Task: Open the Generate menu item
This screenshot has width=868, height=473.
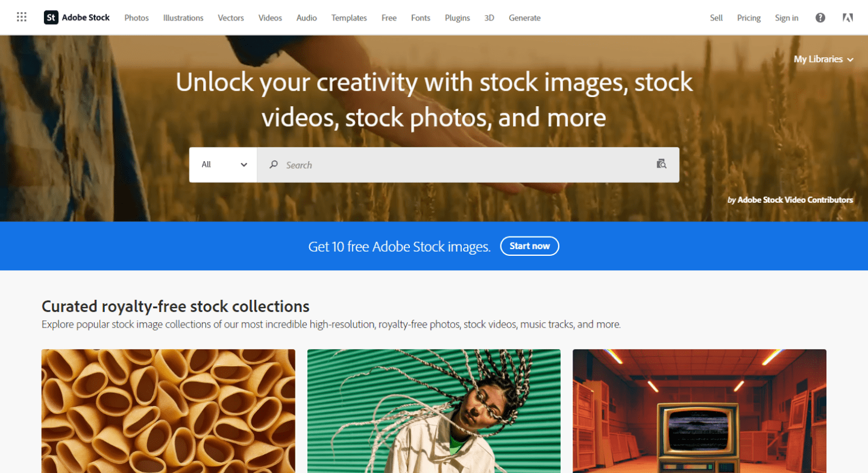Action: pos(524,17)
